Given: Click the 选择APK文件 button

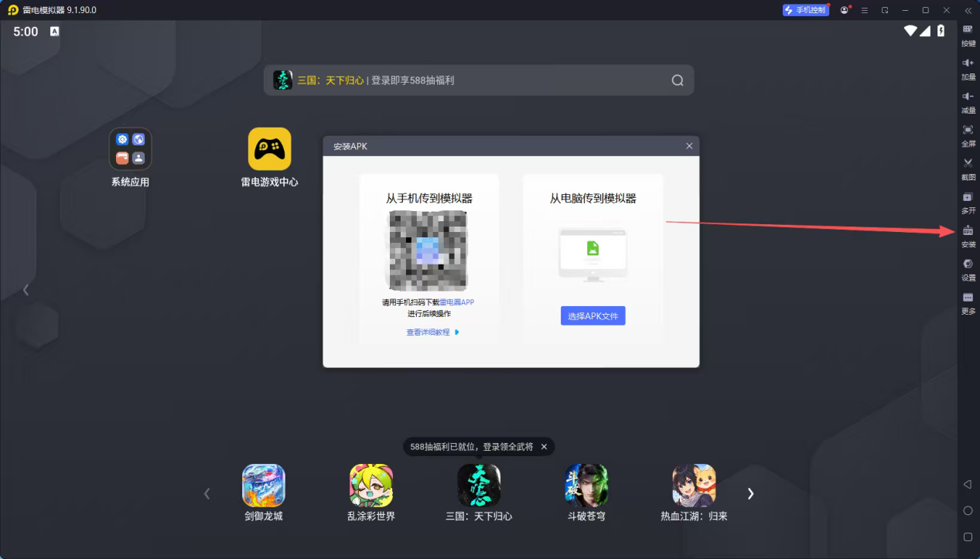Looking at the screenshot, I should click(x=593, y=315).
